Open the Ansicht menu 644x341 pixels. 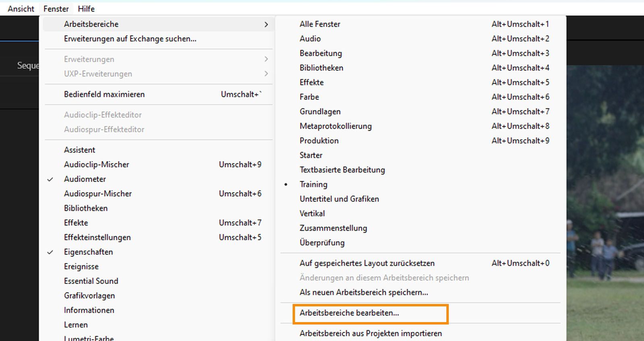tap(21, 8)
